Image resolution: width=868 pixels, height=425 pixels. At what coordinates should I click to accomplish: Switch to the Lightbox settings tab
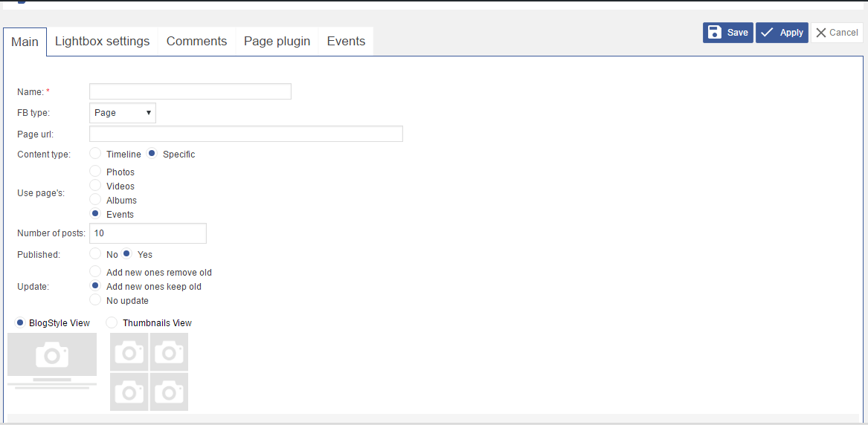click(x=102, y=42)
